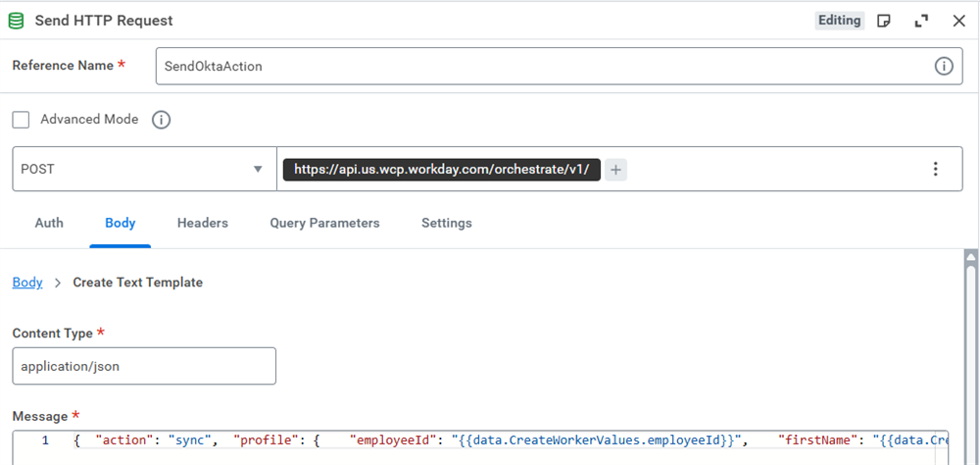
Task: Click line number 1 in the editor
Action: point(45,440)
